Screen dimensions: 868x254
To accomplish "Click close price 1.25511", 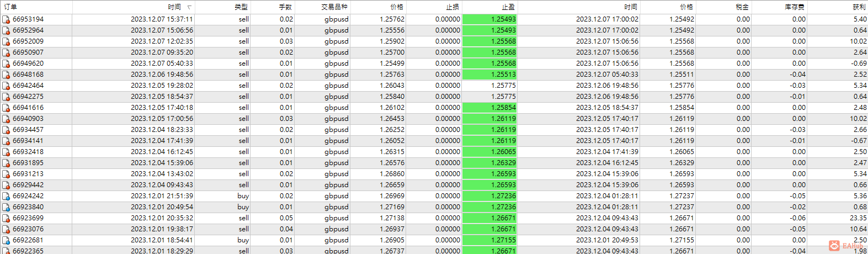I will [x=681, y=75].
